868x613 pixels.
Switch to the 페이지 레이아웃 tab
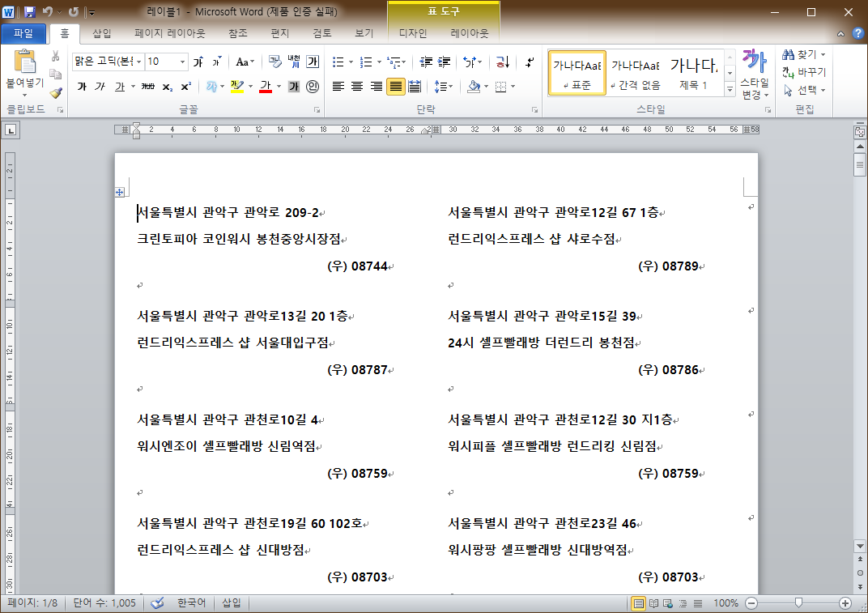coord(170,33)
